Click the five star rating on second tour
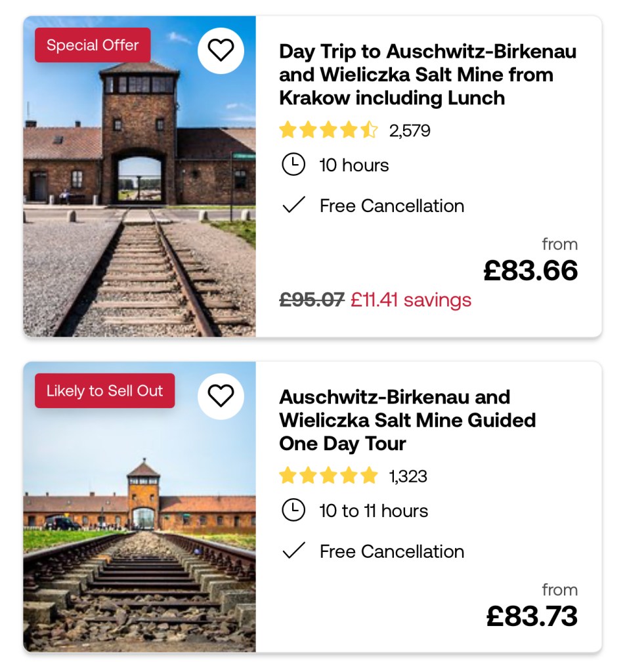The image size is (625, 672). tap(328, 475)
